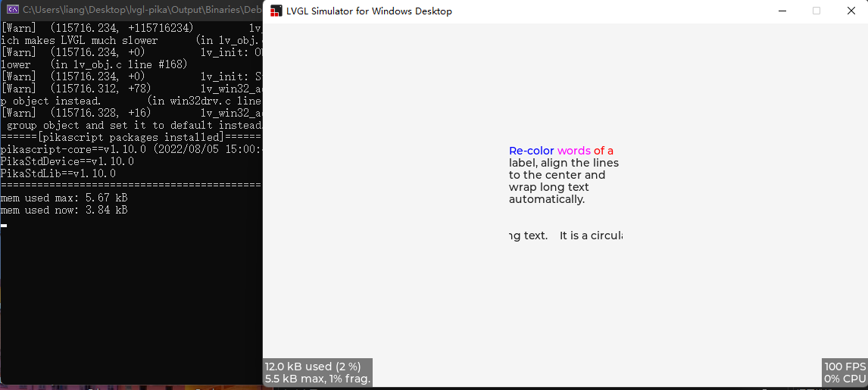The image size is (868, 390).
Task: Click the scrolling label 'It is a circula'
Action: pos(592,236)
